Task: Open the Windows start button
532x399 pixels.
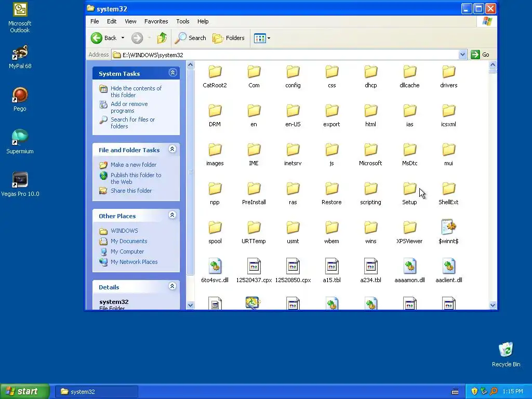Action: tap(25, 392)
